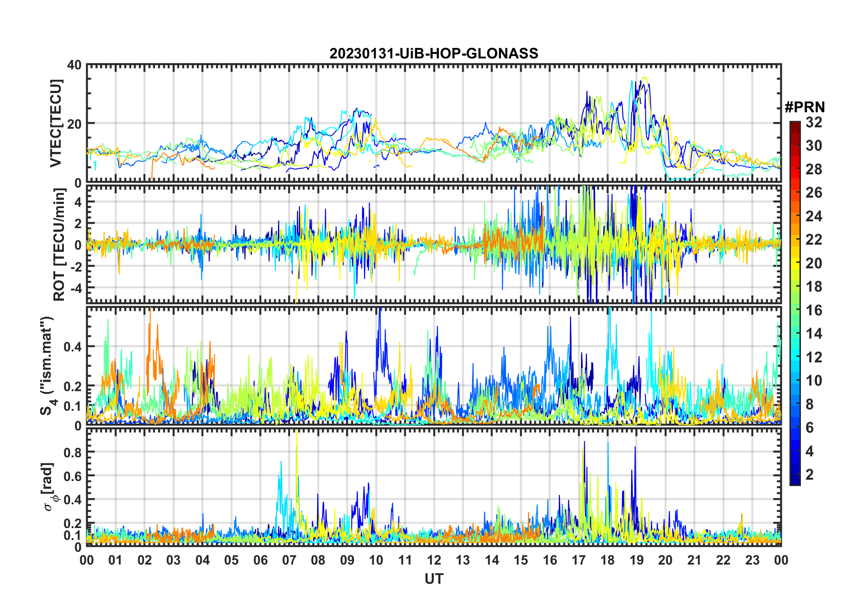Click x-axis hour label 07
This screenshot has width=868, height=607.
(x=289, y=560)
